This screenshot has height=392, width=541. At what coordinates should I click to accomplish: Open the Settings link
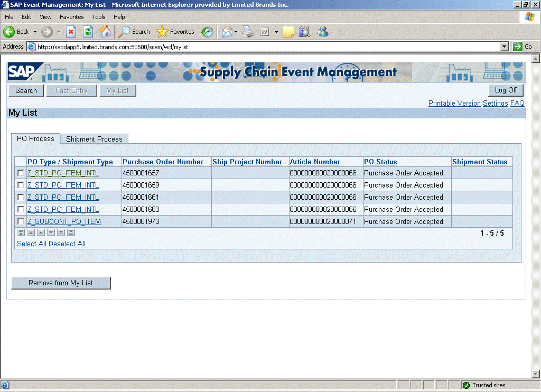tap(496, 103)
